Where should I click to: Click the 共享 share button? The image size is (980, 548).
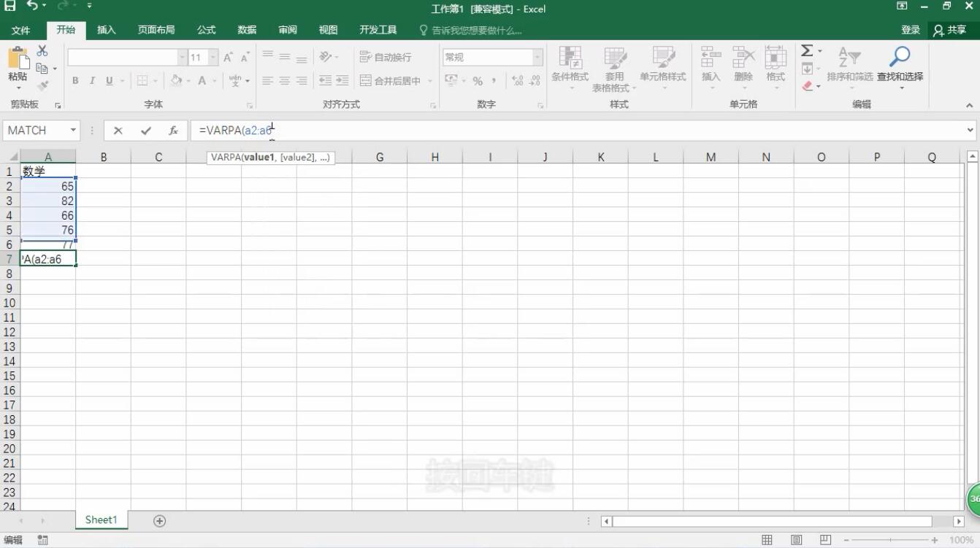(950, 30)
